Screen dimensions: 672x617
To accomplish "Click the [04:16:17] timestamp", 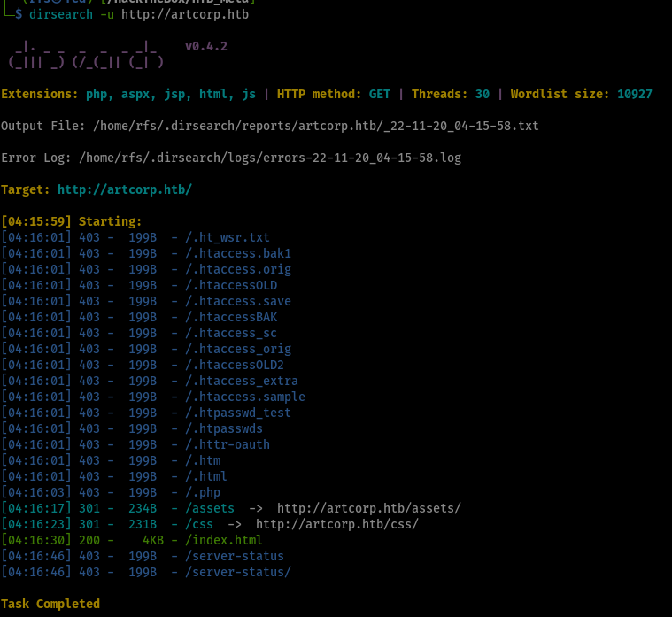I will click(x=36, y=508).
